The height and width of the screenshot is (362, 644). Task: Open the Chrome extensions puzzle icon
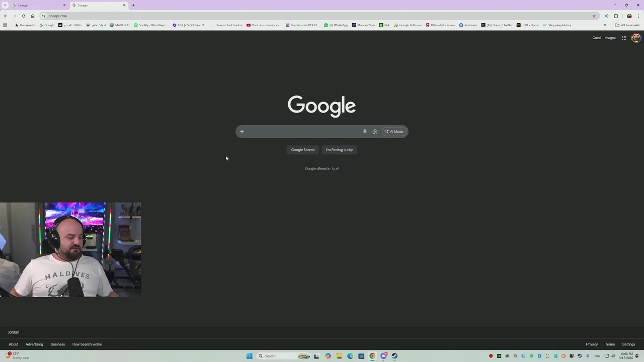click(x=616, y=16)
